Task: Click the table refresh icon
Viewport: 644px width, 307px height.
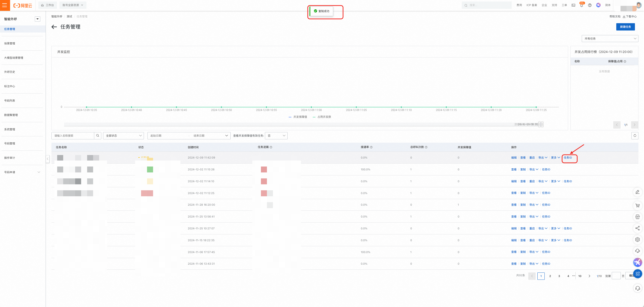Action: [x=635, y=136]
